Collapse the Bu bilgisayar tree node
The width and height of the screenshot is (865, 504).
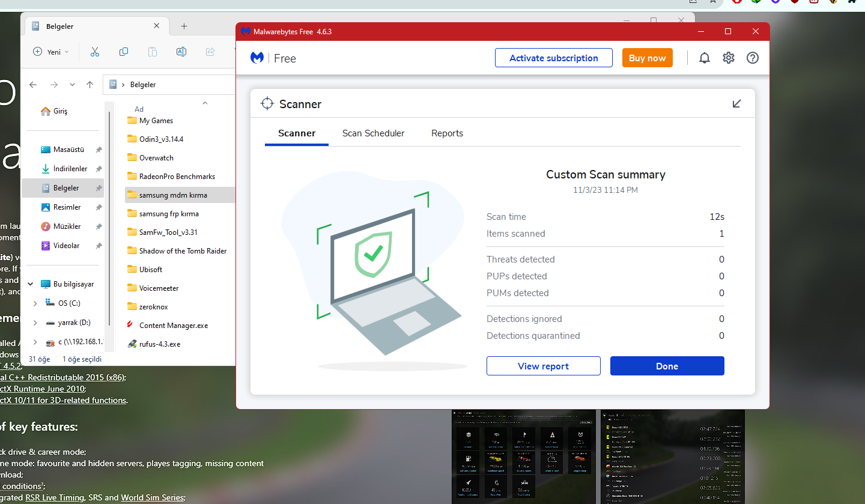[31, 284]
